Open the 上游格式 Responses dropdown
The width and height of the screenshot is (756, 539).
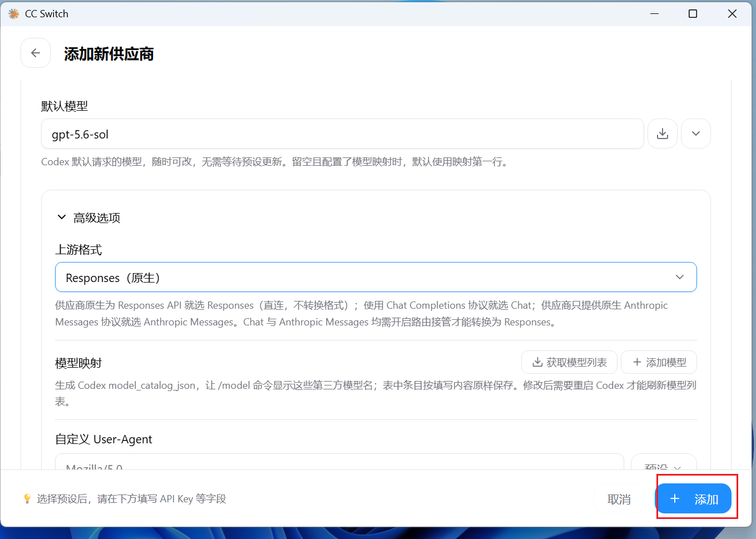tap(376, 277)
